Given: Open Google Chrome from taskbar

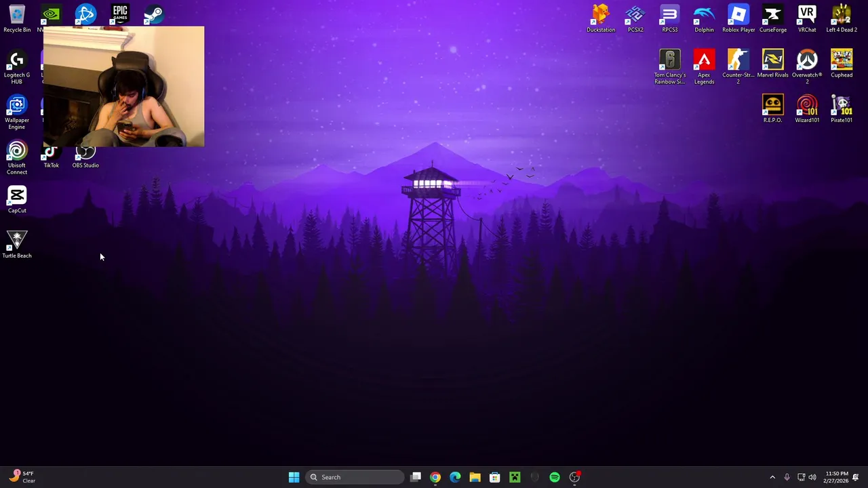Looking at the screenshot, I should click(x=435, y=477).
